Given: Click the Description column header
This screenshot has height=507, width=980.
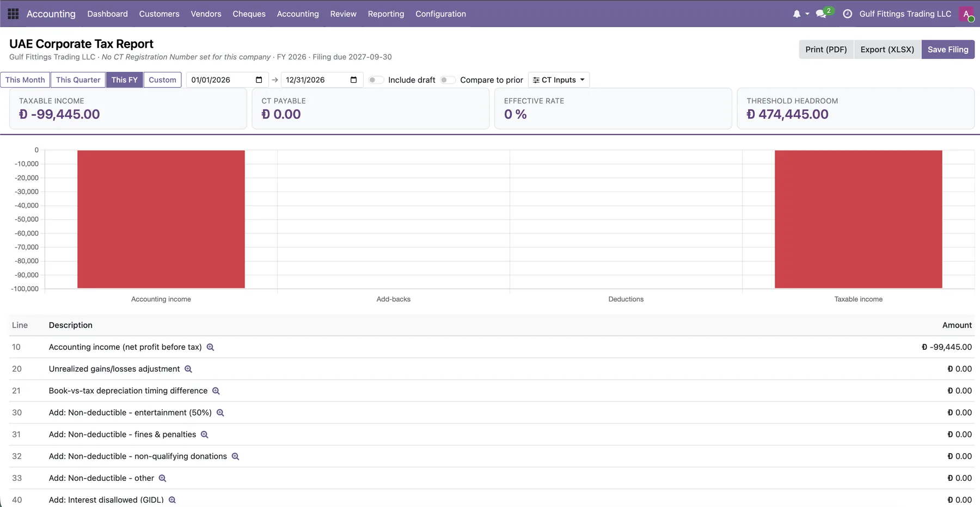Looking at the screenshot, I should tap(71, 325).
